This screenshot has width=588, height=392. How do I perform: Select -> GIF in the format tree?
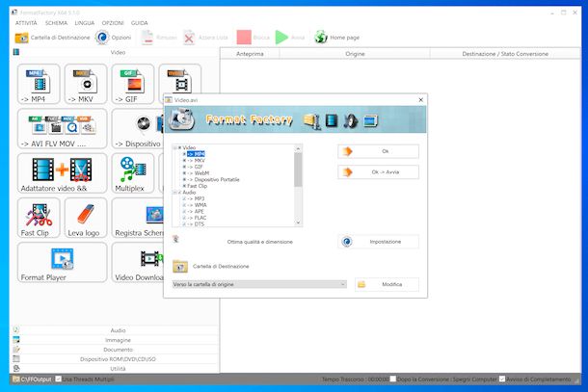pos(195,167)
